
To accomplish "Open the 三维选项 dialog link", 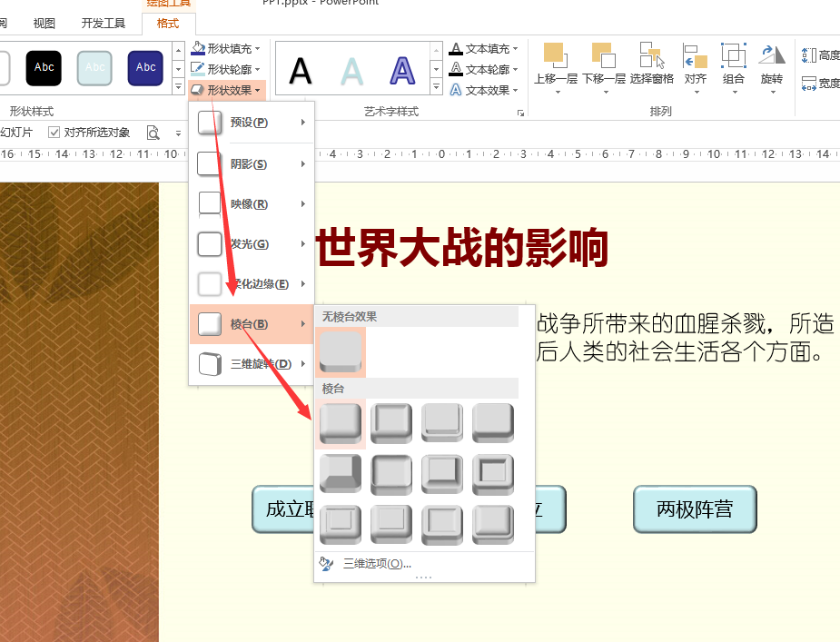I will (377, 565).
